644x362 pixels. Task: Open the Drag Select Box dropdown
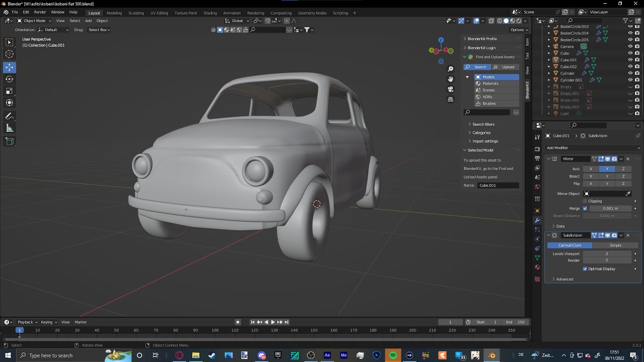click(99, 30)
